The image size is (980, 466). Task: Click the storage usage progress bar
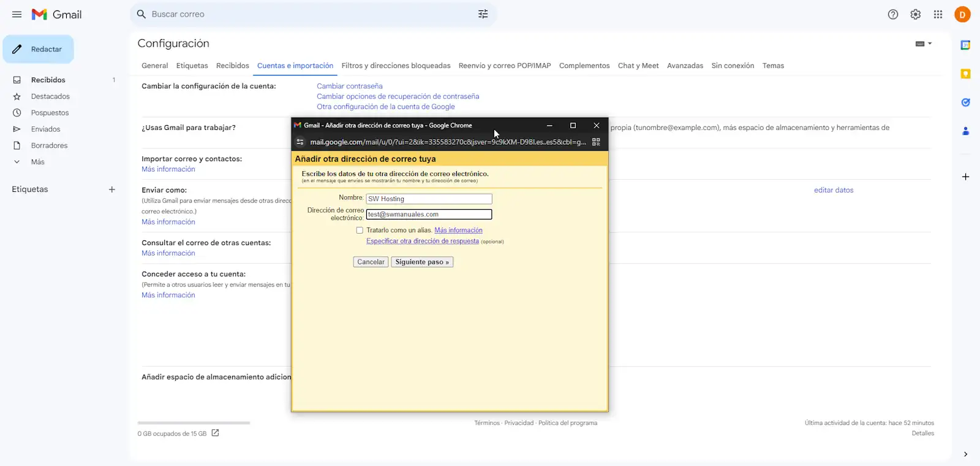tap(194, 423)
